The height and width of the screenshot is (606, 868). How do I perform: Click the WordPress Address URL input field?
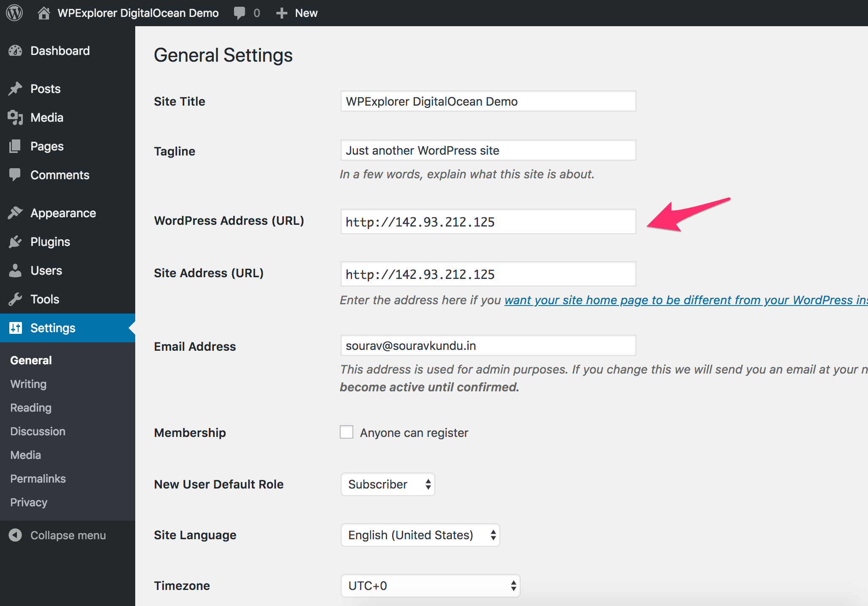tap(487, 221)
